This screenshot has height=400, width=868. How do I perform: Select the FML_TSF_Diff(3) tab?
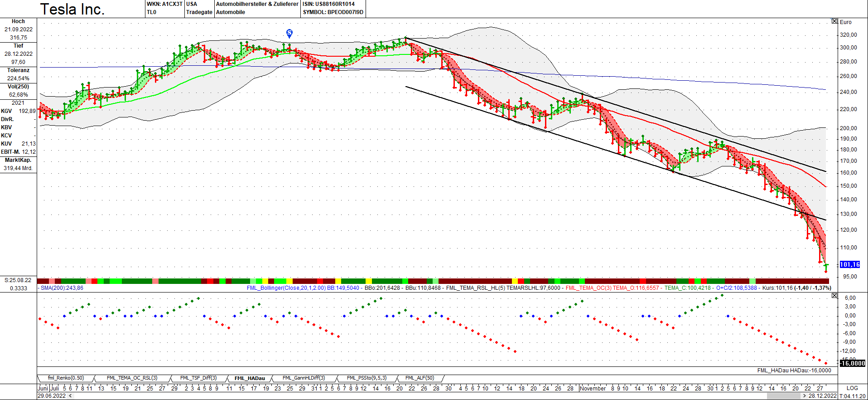pos(198,378)
